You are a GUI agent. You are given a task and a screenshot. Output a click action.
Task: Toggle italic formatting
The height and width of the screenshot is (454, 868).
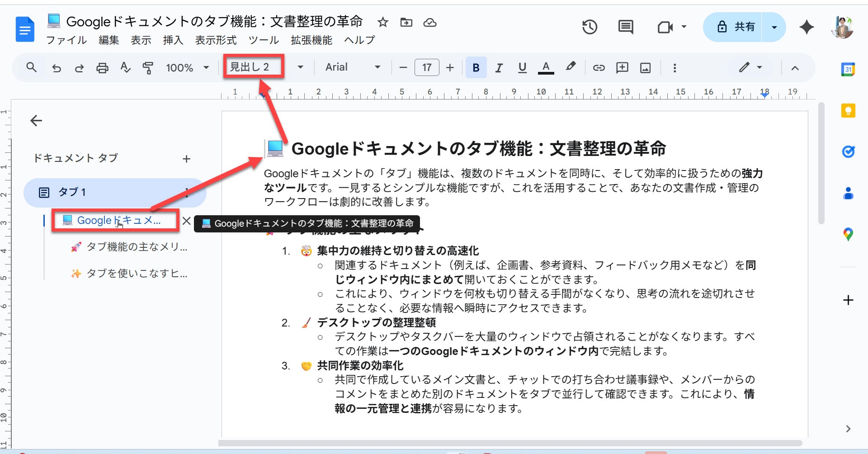pos(499,68)
